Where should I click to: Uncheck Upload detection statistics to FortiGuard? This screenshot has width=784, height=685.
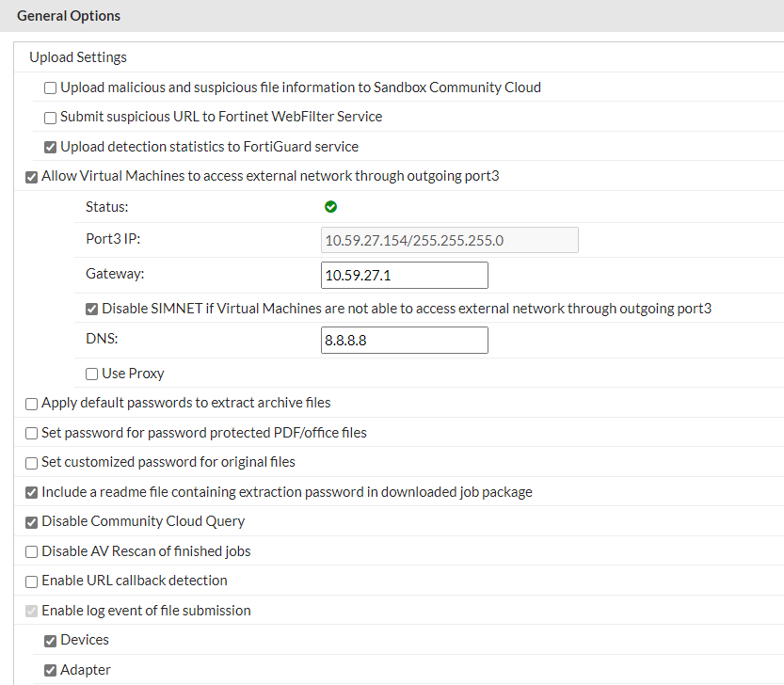(x=51, y=147)
